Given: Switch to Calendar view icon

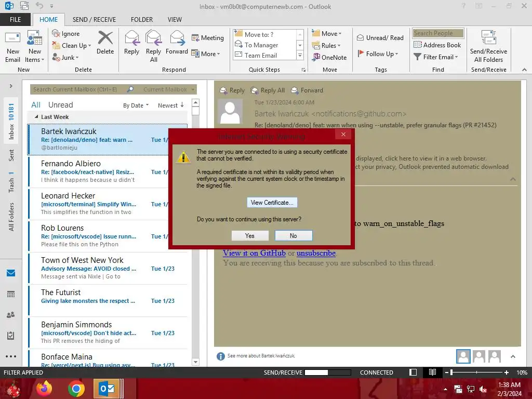Looking at the screenshot, I should tap(11, 294).
